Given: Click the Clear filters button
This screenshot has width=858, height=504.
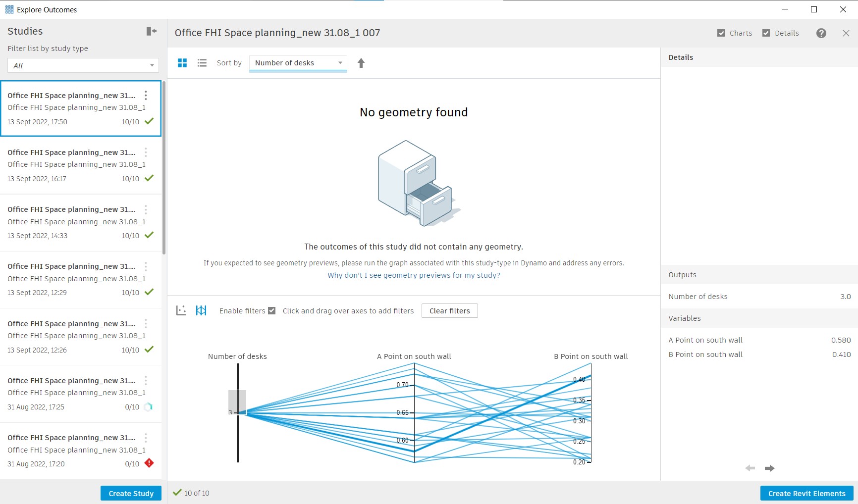Looking at the screenshot, I should point(449,310).
